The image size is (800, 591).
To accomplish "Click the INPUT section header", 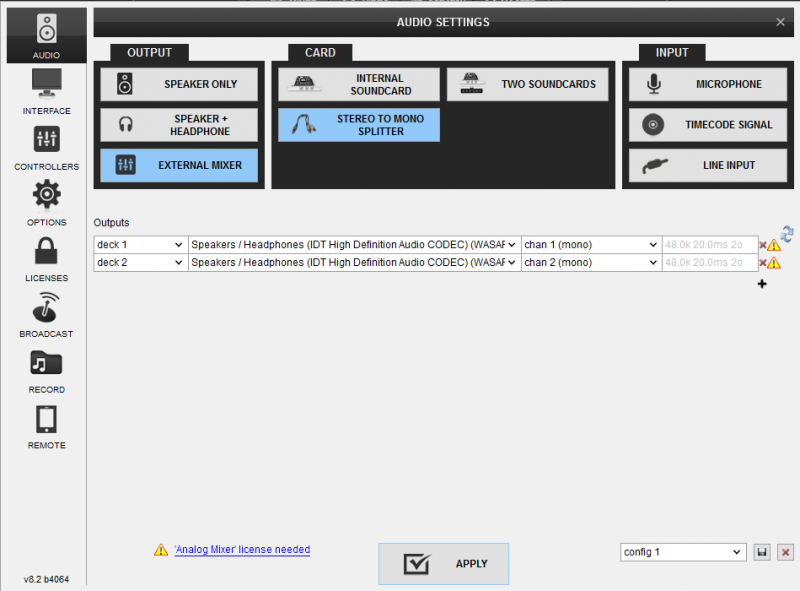I will point(672,53).
